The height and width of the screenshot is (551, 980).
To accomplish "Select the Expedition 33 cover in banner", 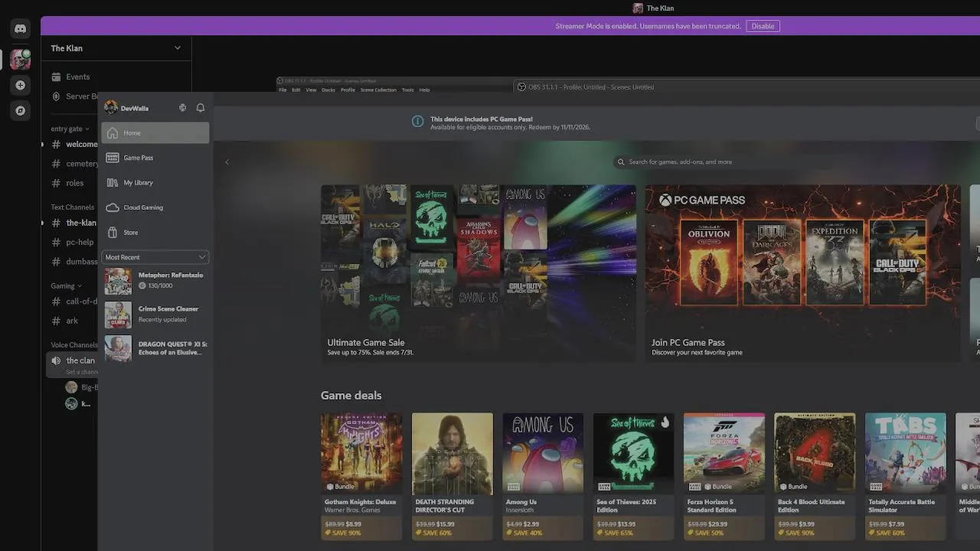I will (835, 262).
